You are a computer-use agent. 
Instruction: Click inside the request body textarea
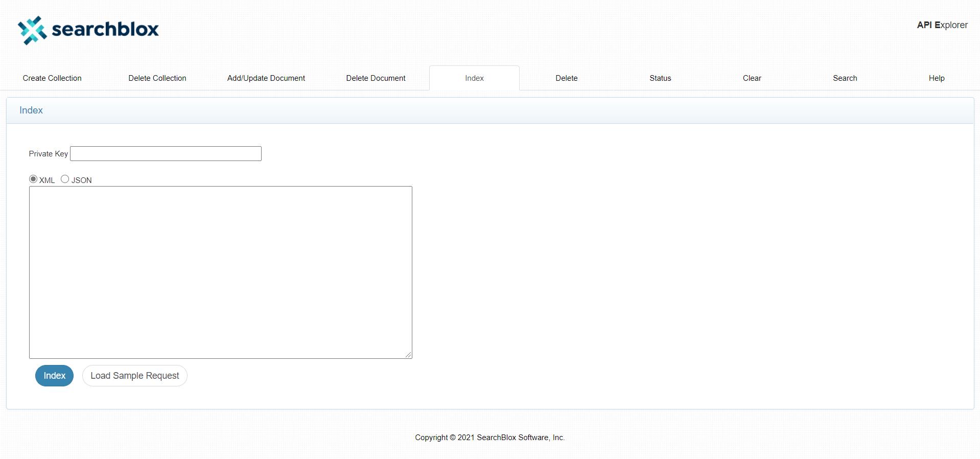tap(221, 272)
